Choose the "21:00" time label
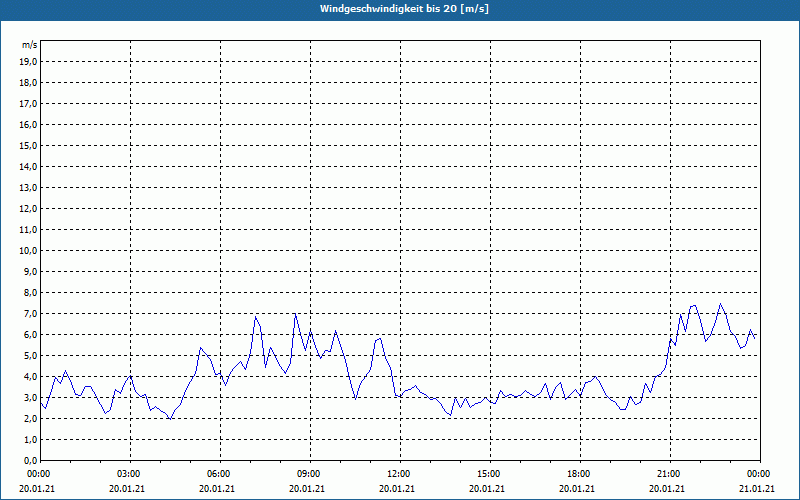Screen dimensions: 800x500 pos(670,474)
